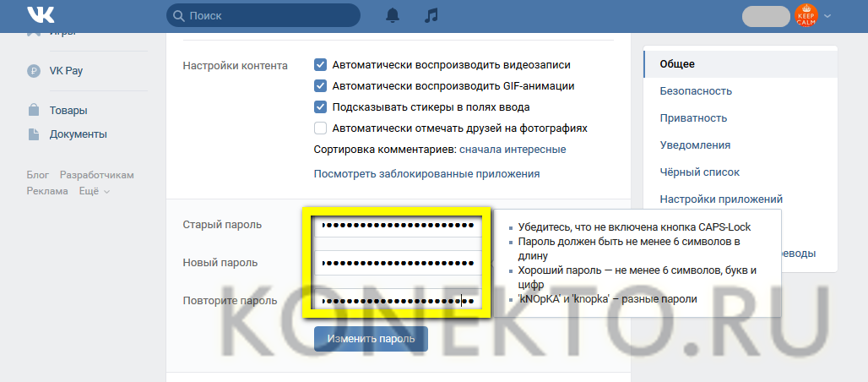Click the VK logo icon
The height and width of the screenshot is (382, 868).
pos(40,15)
